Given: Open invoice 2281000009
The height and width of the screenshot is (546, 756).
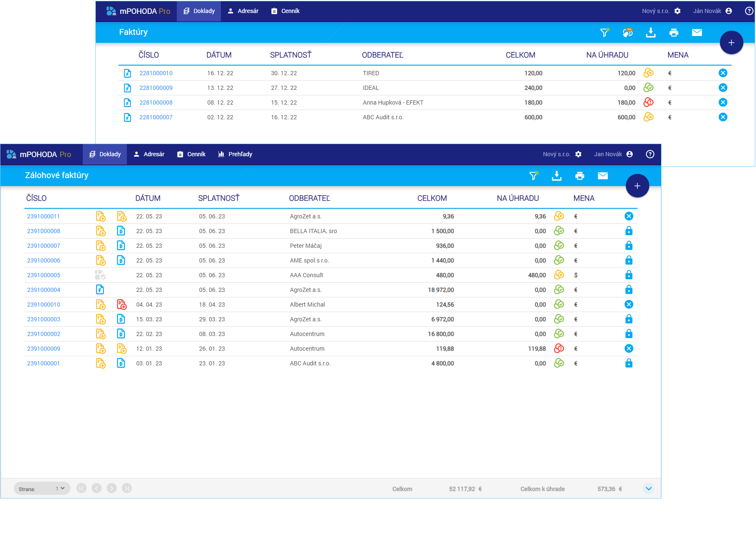Looking at the screenshot, I should click(x=156, y=88).
